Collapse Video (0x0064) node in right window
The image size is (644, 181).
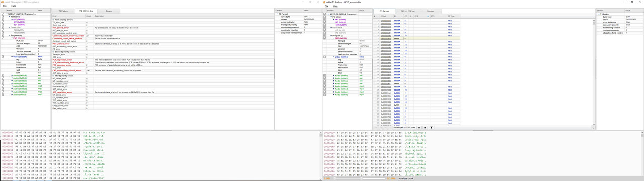(334, 57)
